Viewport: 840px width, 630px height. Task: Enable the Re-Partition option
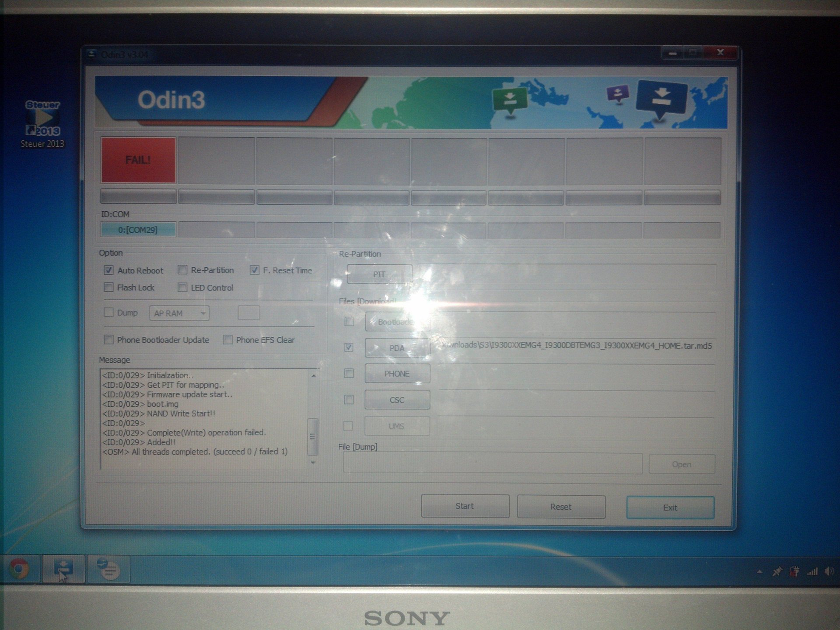(x=182, y=270)
